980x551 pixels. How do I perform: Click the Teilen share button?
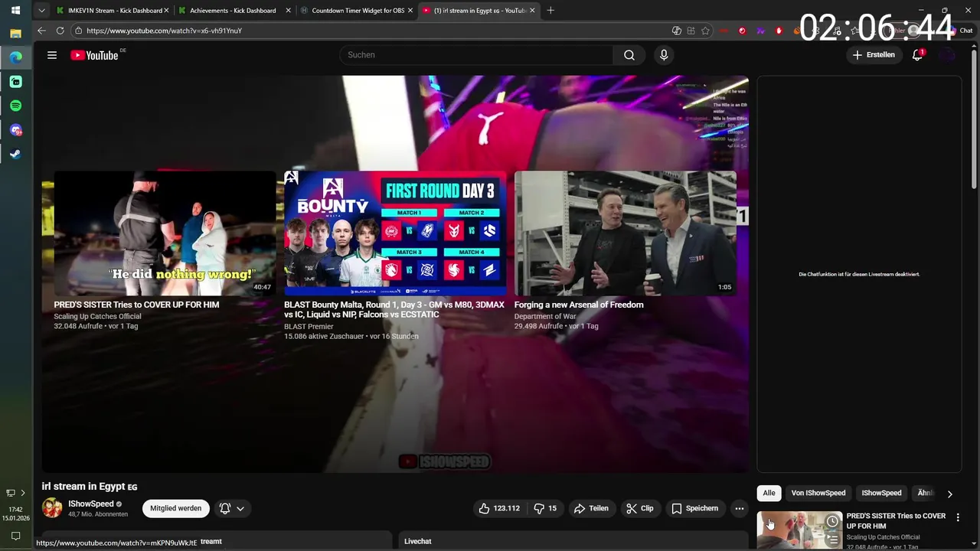click(591, 508)
